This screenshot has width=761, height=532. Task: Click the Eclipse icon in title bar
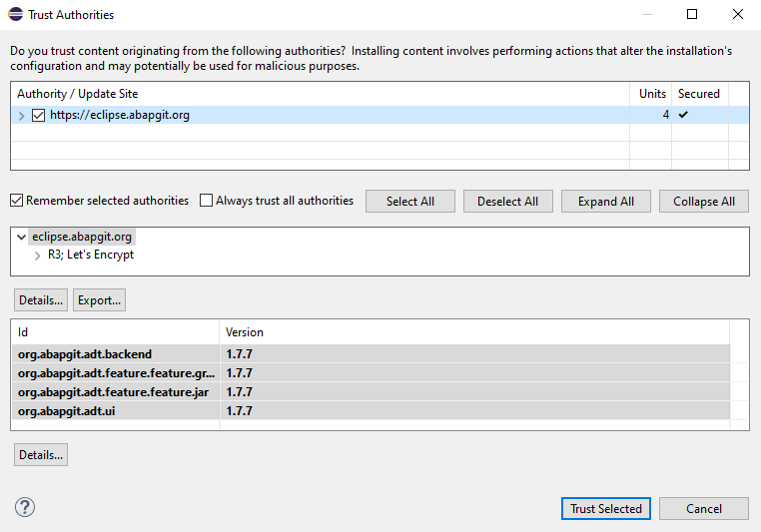tap(16, 15)
